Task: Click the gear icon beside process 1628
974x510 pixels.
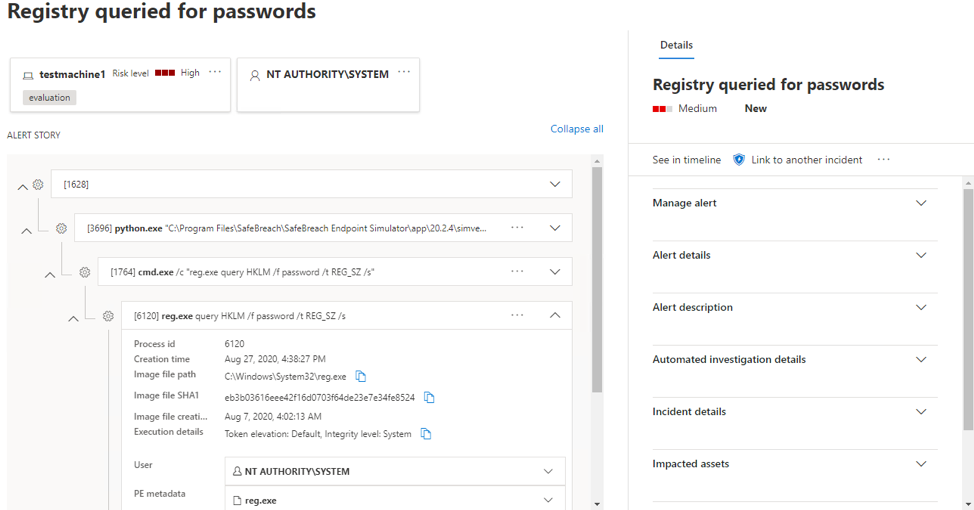Action: [x=38, y=184]
